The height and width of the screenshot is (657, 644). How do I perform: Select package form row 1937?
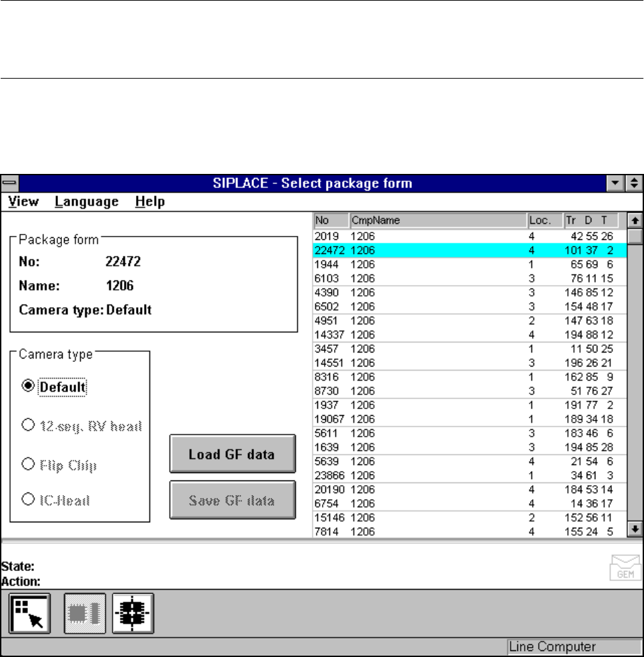469,405
